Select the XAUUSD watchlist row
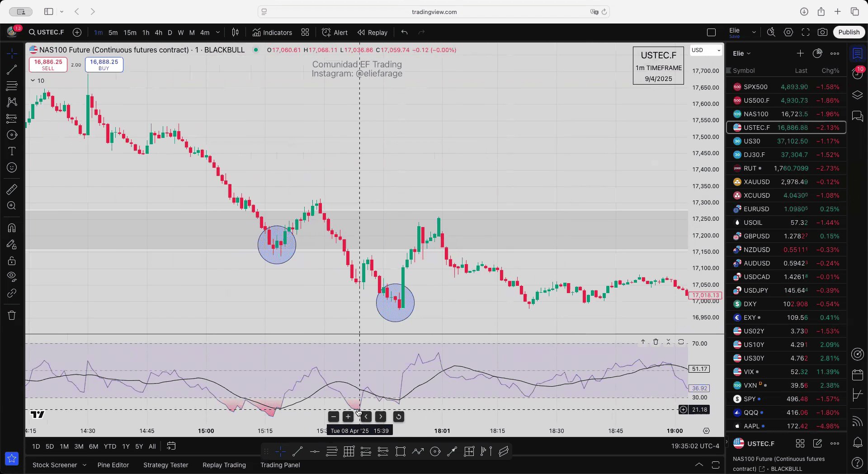868x474 pixels. [786, 182]
